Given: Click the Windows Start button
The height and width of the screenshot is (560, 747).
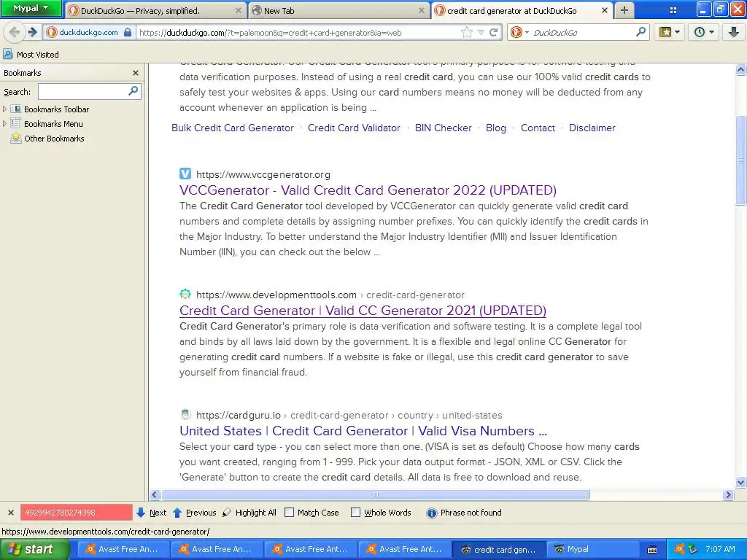Looking at the screenshot, I should [x=35, y=549].
